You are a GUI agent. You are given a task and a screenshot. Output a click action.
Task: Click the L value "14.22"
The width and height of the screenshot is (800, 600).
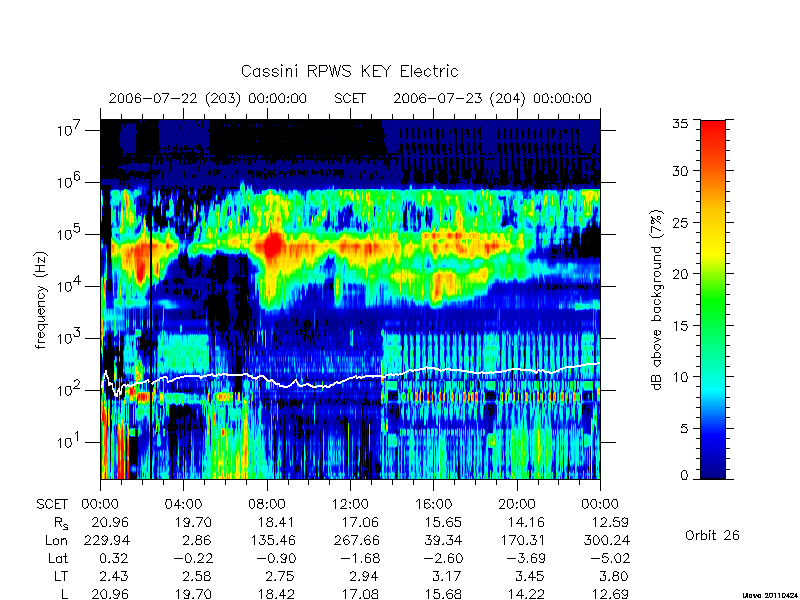(x=527, y=594)
